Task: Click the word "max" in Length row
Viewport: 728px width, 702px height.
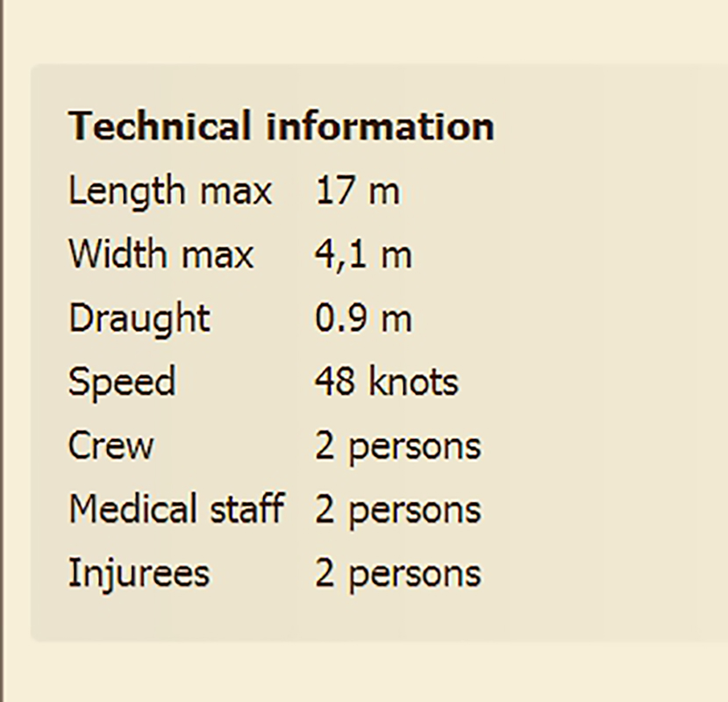Action: pos(238,191)
